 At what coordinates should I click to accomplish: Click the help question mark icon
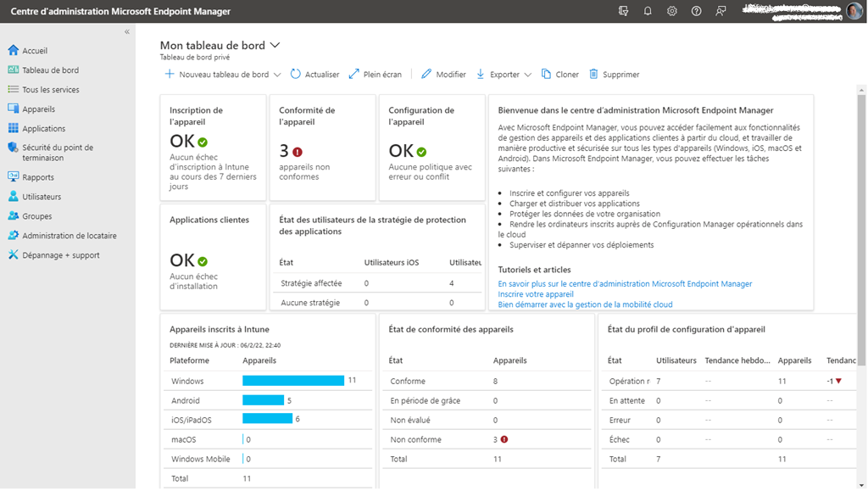click(x=696, y=11)
